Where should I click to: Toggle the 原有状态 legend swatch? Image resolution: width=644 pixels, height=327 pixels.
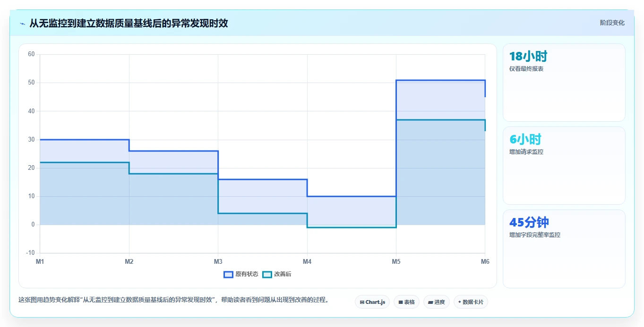tap(228, 274)
